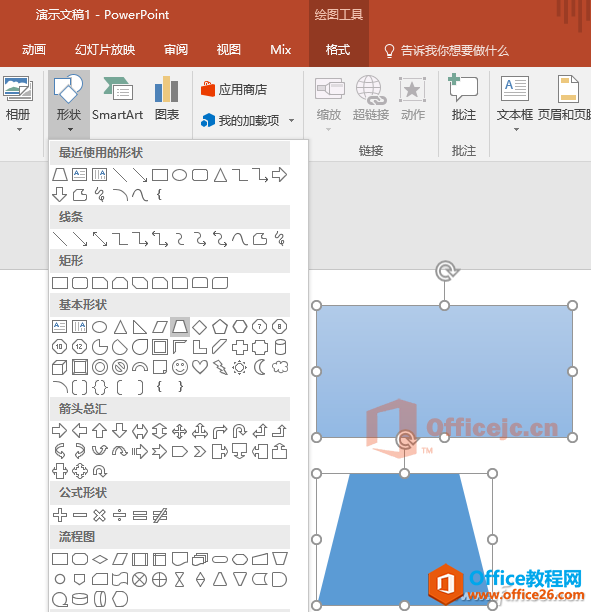Open the Animations tab

34,50
